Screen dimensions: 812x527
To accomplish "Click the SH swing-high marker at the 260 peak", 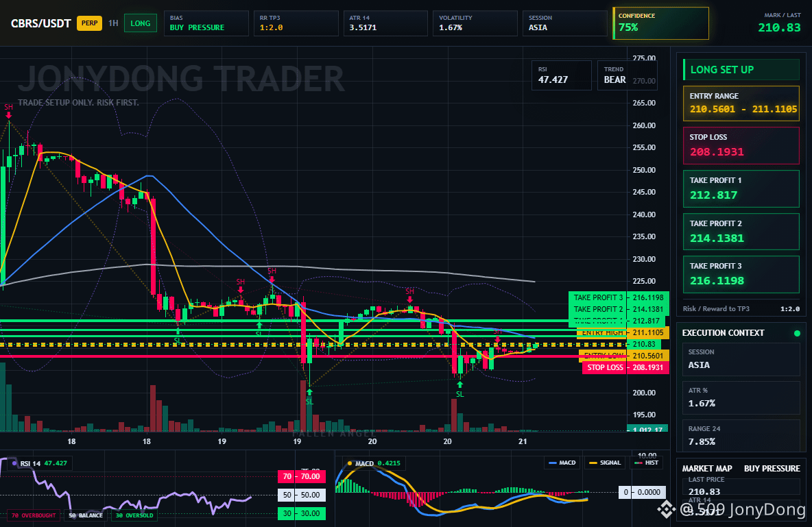I will click(x=8, y=111).
